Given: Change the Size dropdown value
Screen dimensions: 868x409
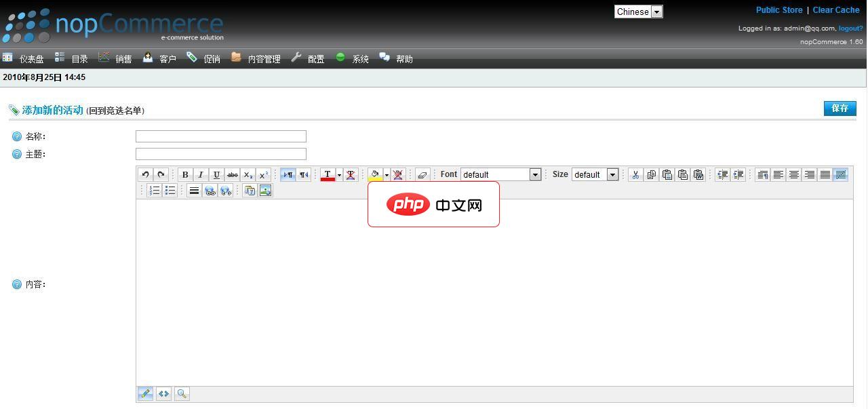Looking at the screenshot, I should (x=595, y=174).
